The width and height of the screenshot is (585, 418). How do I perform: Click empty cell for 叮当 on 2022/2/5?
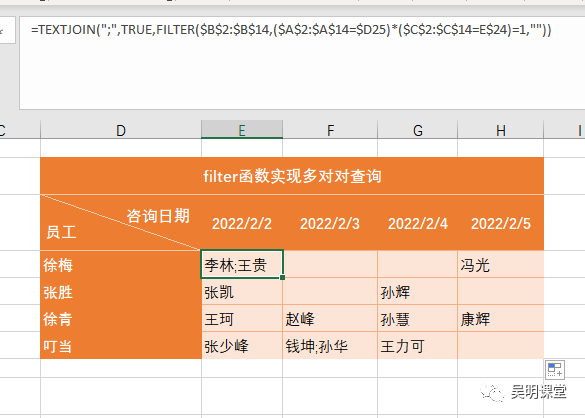[x=500, y=346]
